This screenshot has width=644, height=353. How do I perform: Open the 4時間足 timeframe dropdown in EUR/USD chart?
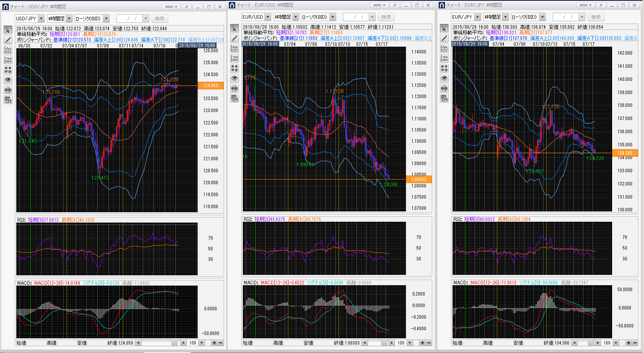coord(295,17)
